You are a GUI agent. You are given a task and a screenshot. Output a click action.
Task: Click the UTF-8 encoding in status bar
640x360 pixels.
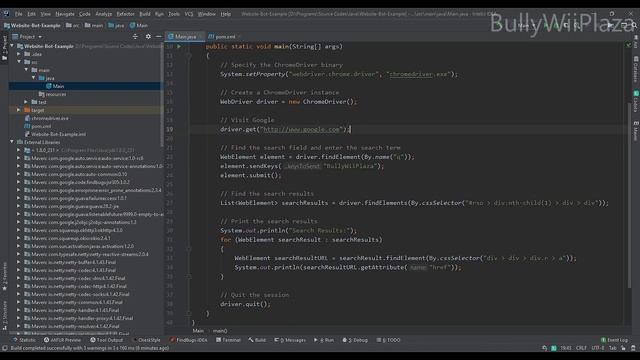[x=598, y=348]
